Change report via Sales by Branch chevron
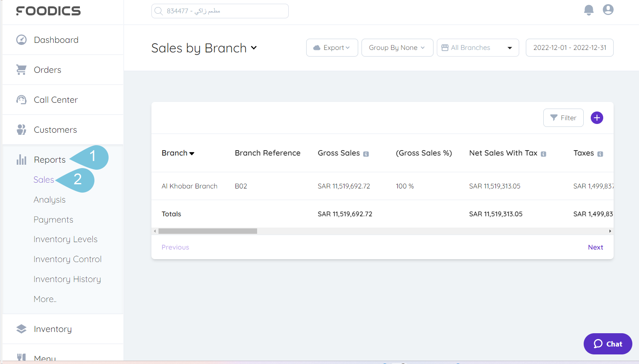The width and height of the screenshot is (639, 364). [x=254, y=48]
